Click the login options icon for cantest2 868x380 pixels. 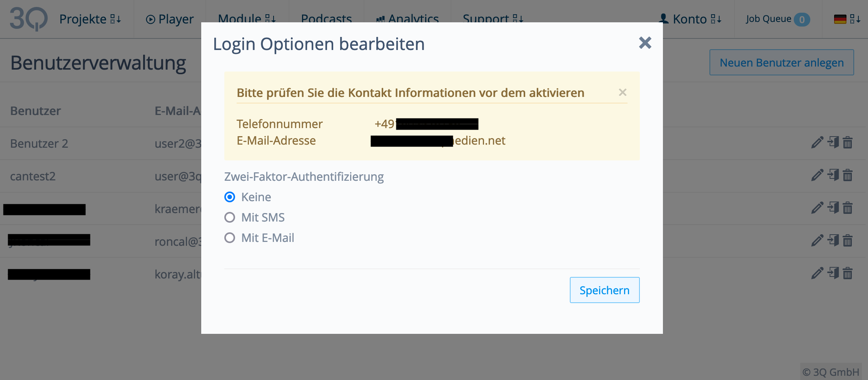click(x=833, y=175)
